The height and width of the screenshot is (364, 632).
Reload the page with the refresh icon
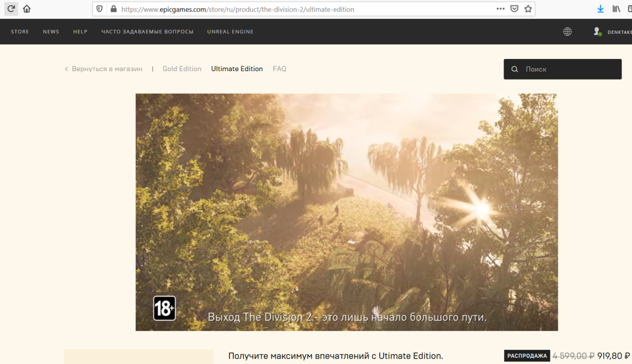(x=11, y=9)
